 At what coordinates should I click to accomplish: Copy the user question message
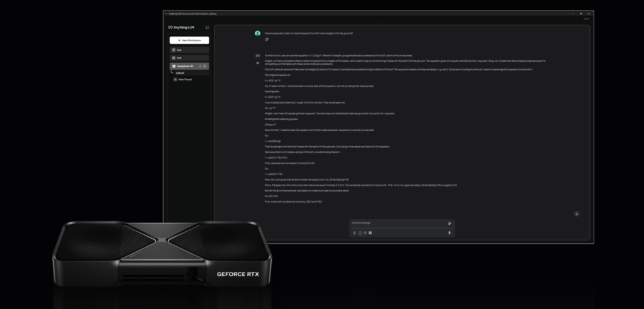(x=267, y=40)
